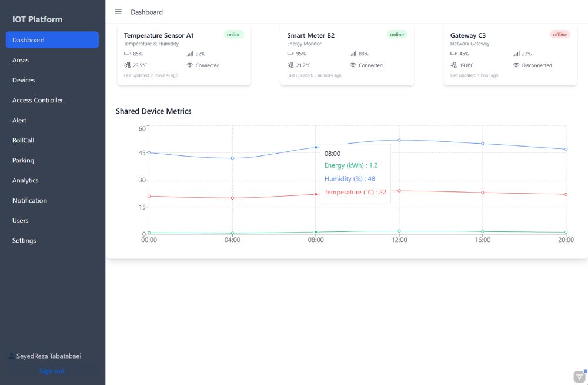The image size is (588, 385).
Task: Open the Settings menu item
Action: pyautogui.click(x=24, y=240)
